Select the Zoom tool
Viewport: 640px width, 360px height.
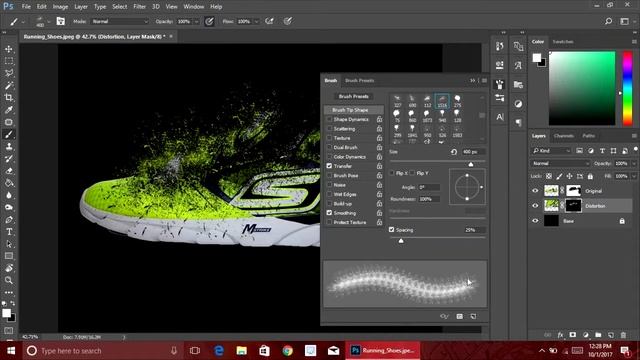[9, 280]
